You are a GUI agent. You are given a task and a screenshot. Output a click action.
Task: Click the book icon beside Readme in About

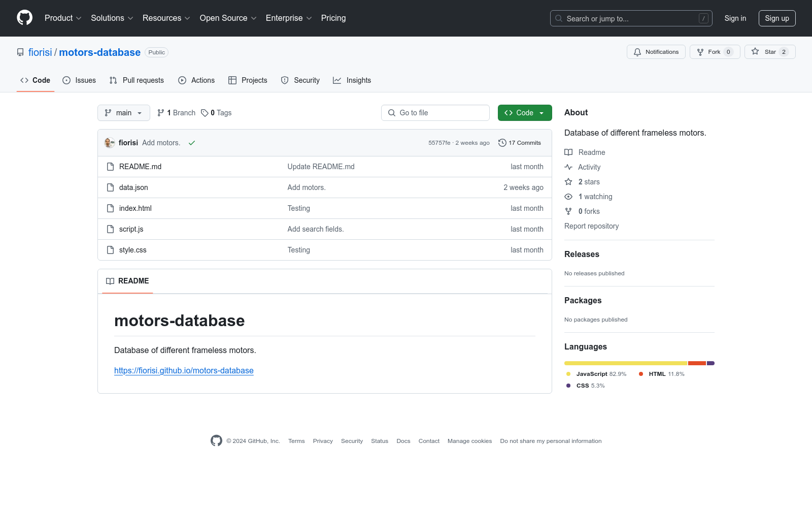pyautogui.click(x=568, y=152)
